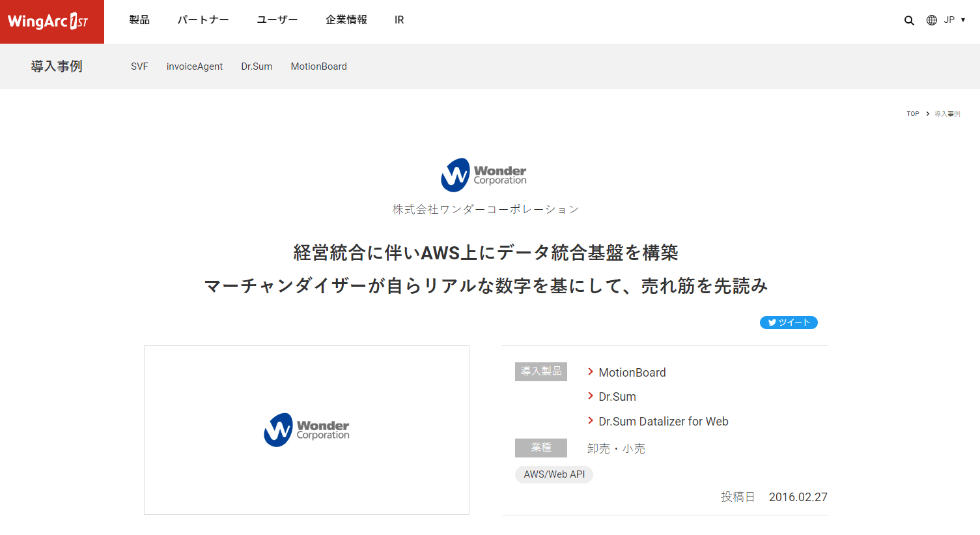Click the globe language icon

click(932, 20)
